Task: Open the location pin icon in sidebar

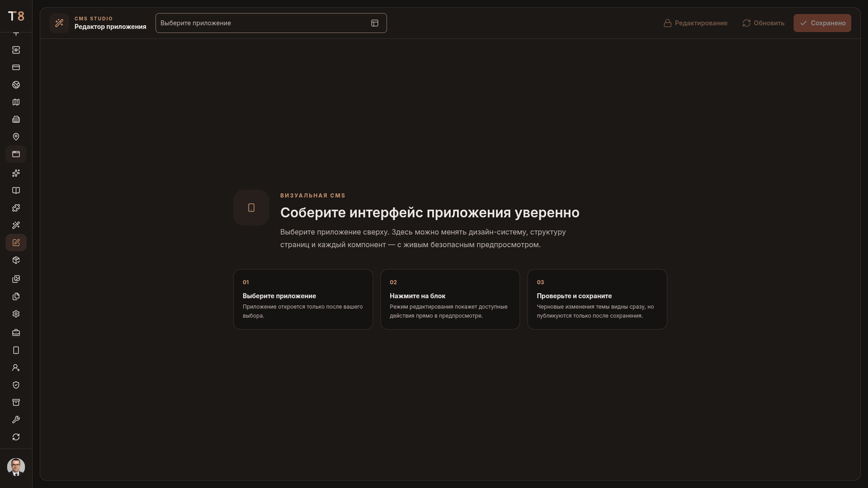Action: (x=16, y=137)
